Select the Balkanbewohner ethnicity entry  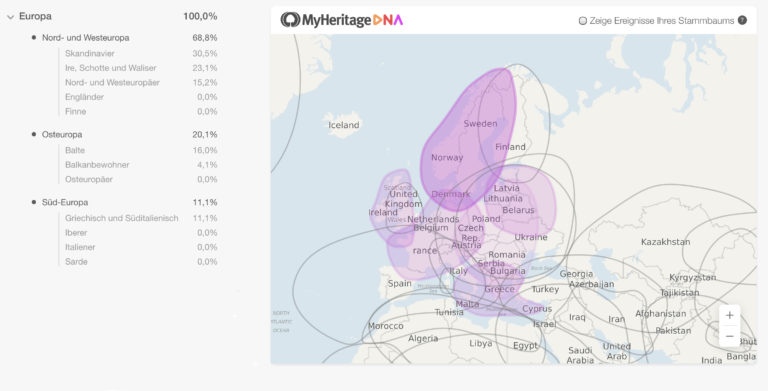pos(141,165)
